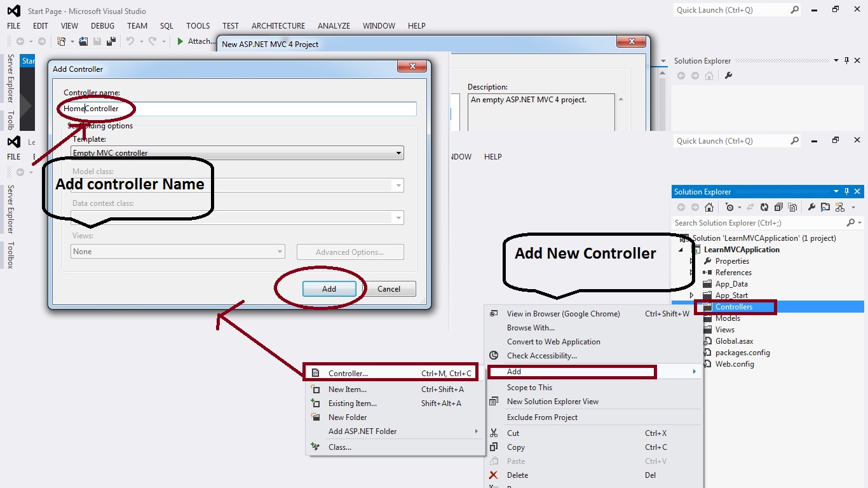This screenshot has width=868, height=488.
Task: Open Pending Changes Filter dropdown arrow
Action: click(739, 208)
